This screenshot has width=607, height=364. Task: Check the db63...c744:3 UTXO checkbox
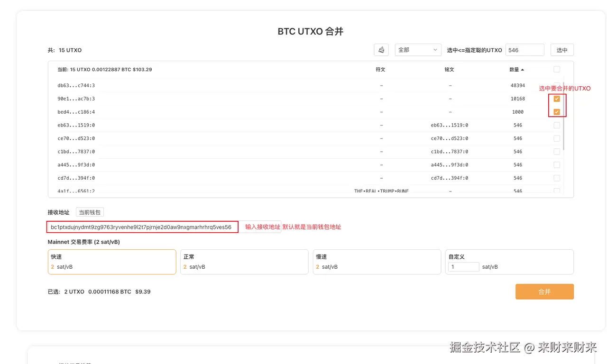[556, 86]
